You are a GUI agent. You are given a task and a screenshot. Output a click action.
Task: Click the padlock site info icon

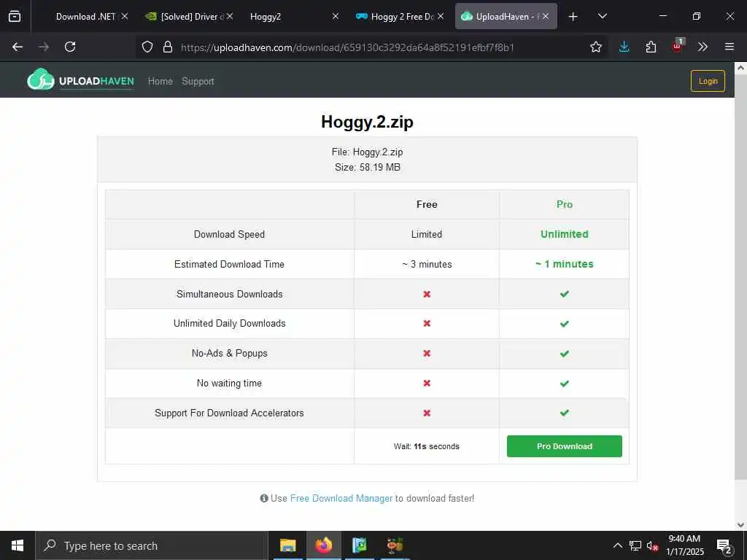click(167, 47)
